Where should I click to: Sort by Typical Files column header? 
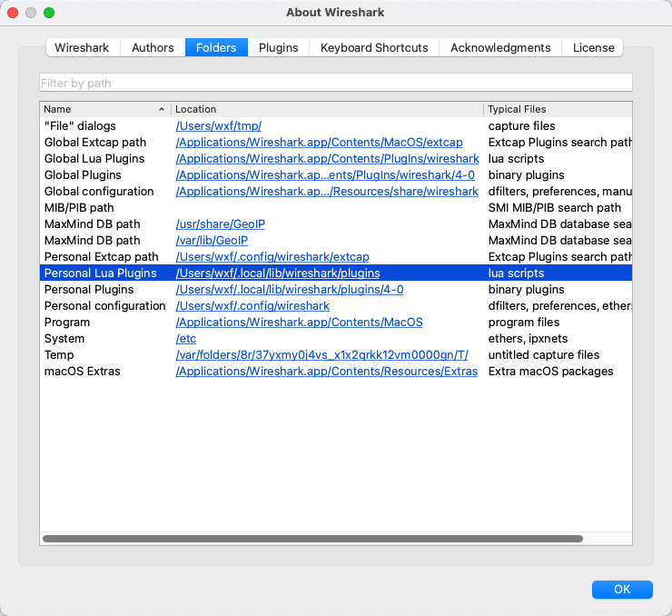click(x=558, y=109)
